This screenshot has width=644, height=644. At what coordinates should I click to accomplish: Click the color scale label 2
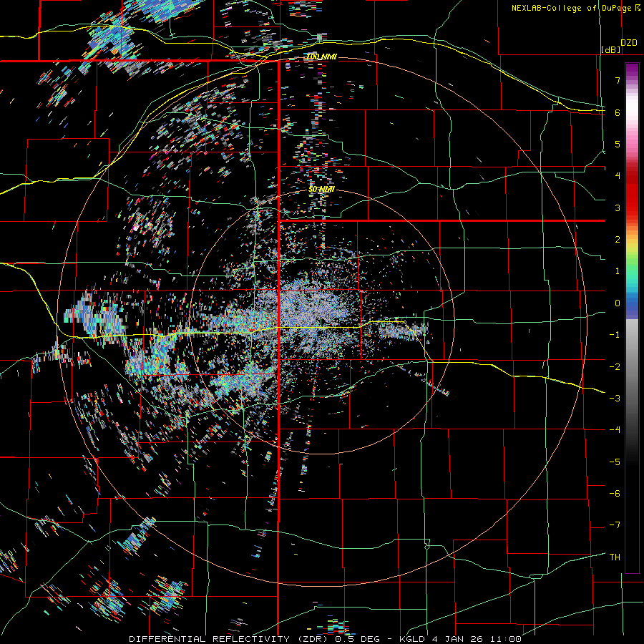click(x=618, y=240)
